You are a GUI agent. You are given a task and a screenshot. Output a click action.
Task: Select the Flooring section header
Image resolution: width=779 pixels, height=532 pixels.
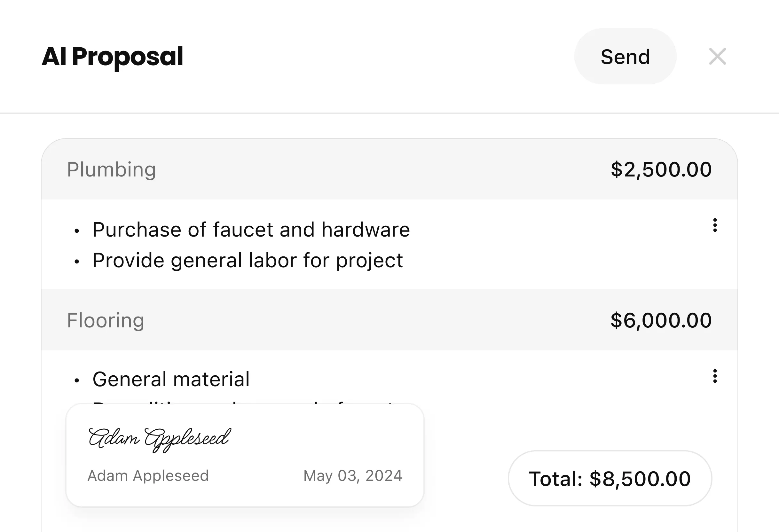tap(106, 321)
